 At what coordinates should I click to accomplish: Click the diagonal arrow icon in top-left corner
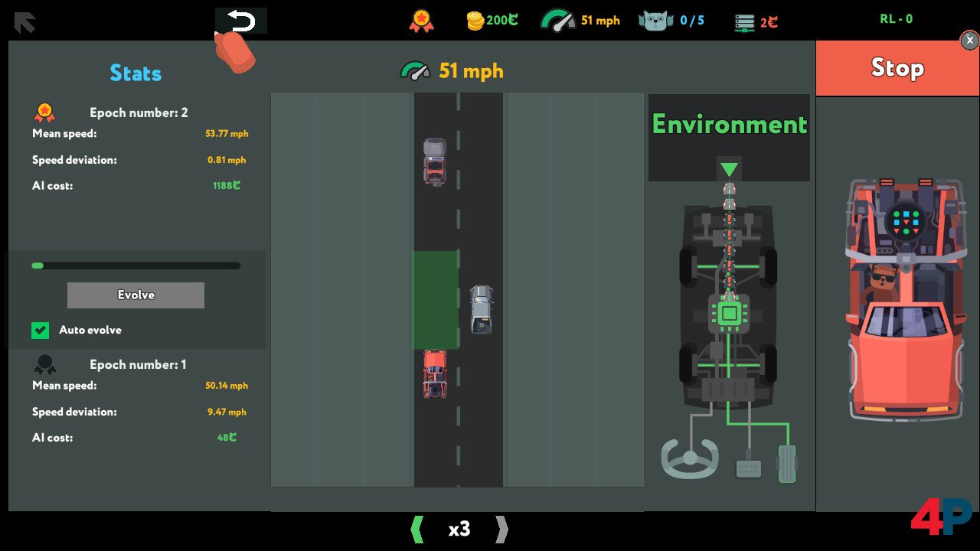(24, 22)
